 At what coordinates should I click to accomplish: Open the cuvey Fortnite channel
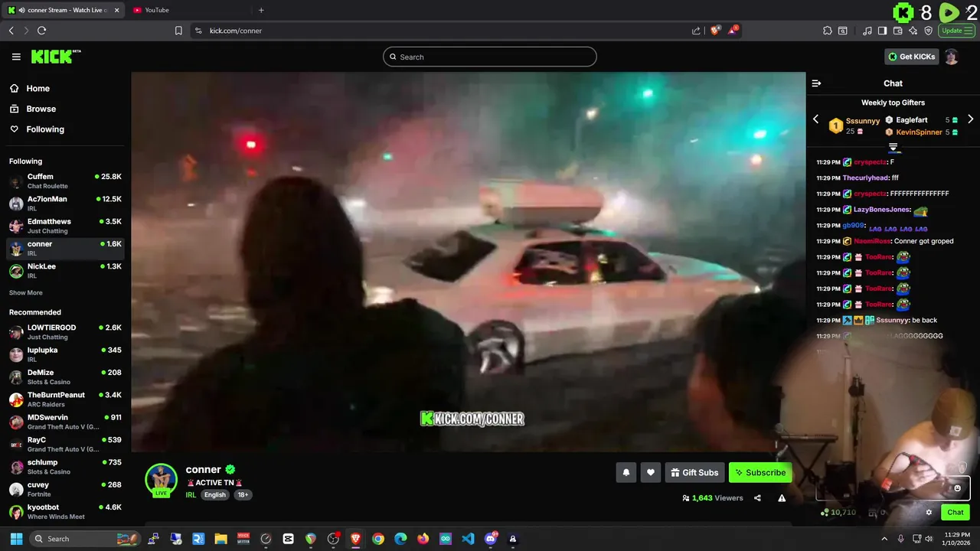point(65,489)
